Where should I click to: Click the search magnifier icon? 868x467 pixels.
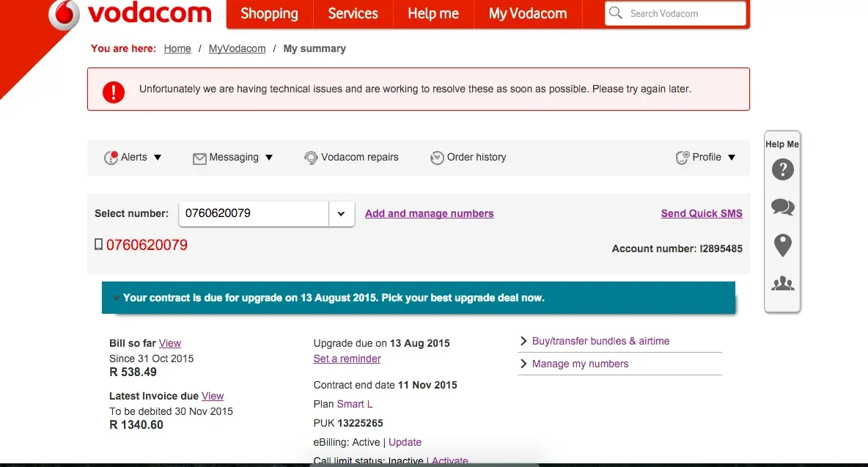tap(616, 13)
